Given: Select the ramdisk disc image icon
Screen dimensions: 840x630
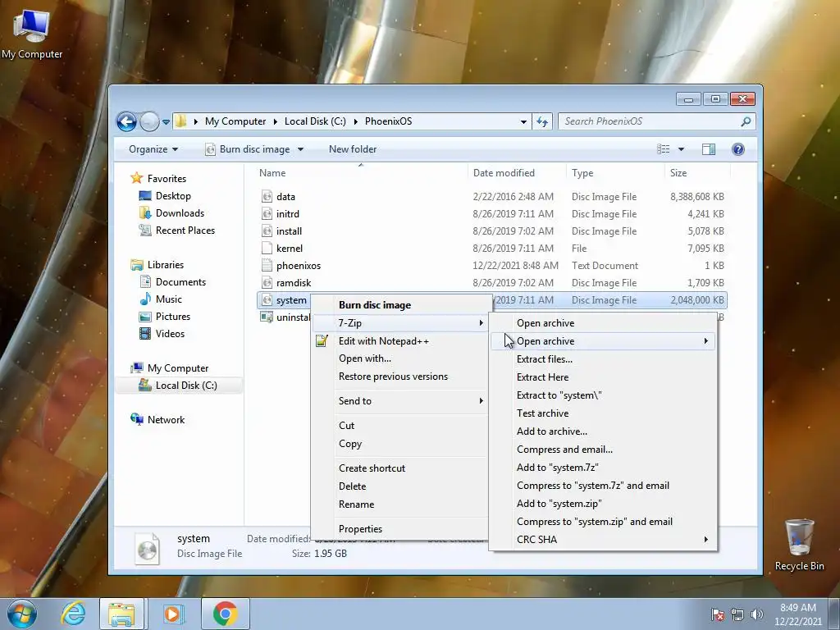Looking at the screenshot, I should [x=267, y=282].
